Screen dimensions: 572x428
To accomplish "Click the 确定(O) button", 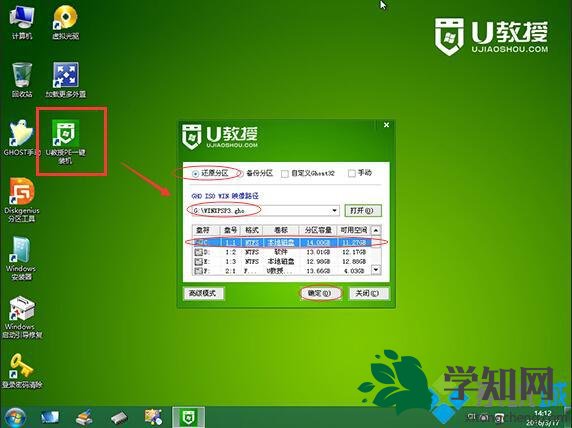I will click(x=321, y=293).
